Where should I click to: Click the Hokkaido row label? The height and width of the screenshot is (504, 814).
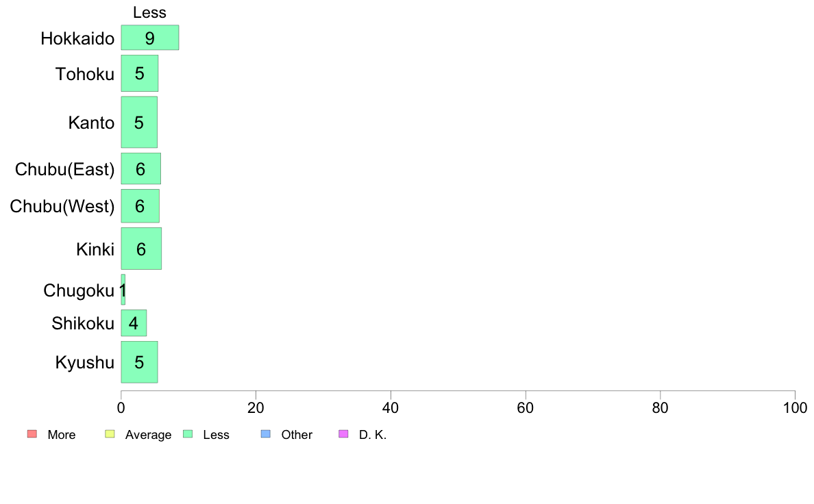click(x=77, y=38)
